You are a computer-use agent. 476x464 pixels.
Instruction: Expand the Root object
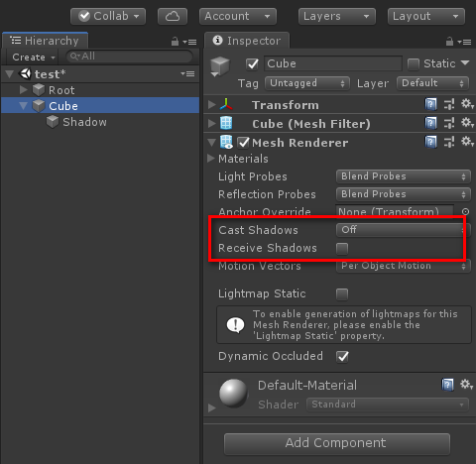tap(23, 90)
